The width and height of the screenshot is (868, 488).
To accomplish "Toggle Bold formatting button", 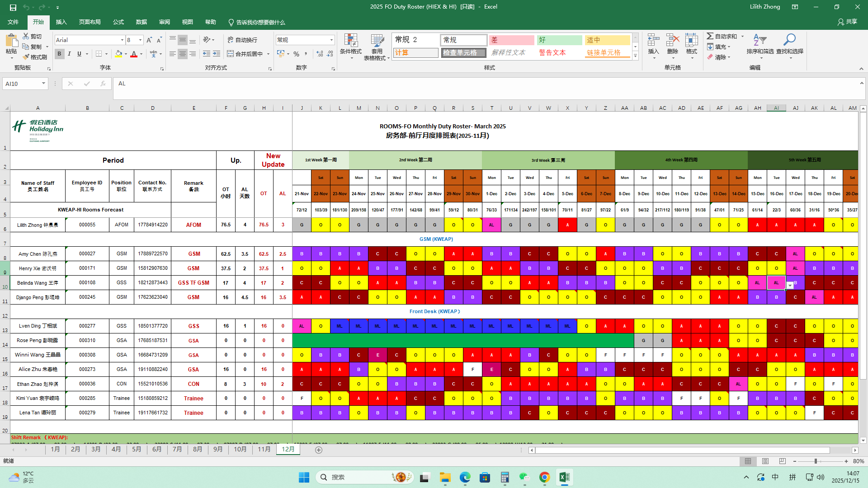I will tap(59, 54).
